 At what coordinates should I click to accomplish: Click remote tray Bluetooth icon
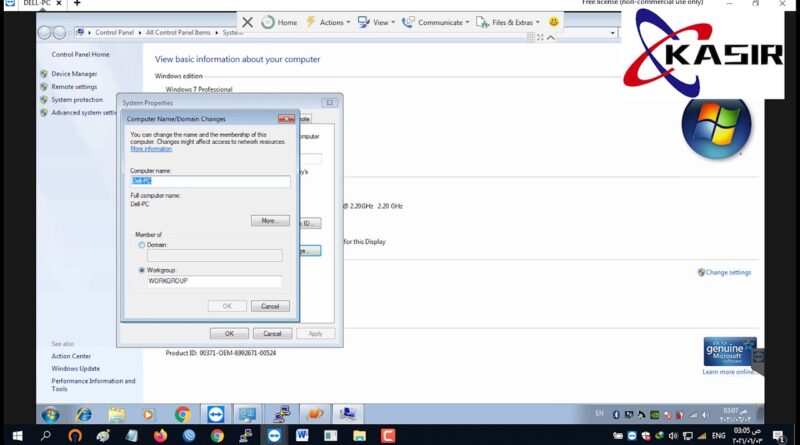click(616, 415)
